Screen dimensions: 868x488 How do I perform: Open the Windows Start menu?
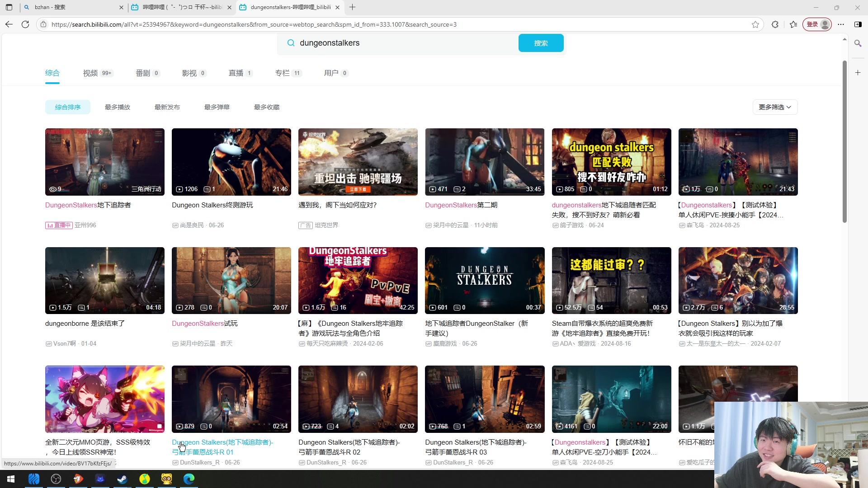click(x=11, y=479)
